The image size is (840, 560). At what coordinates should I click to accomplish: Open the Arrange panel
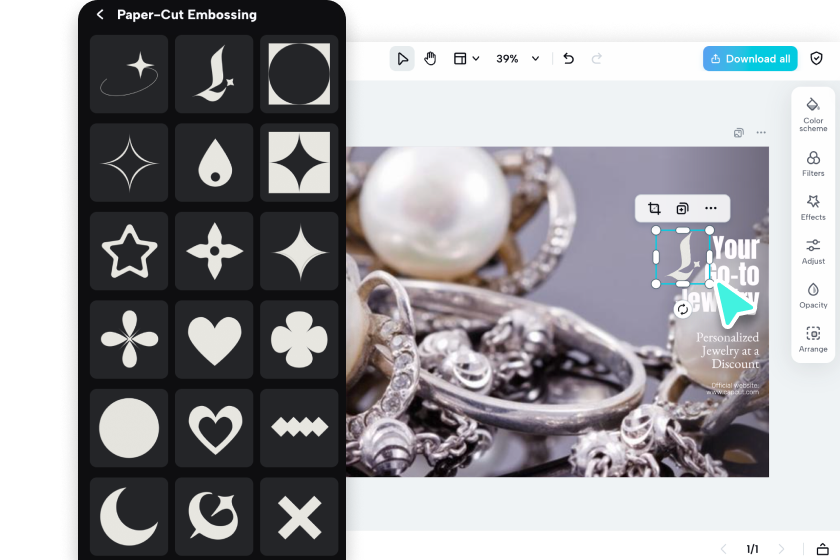pyautogui.click(x=813, y=339)
